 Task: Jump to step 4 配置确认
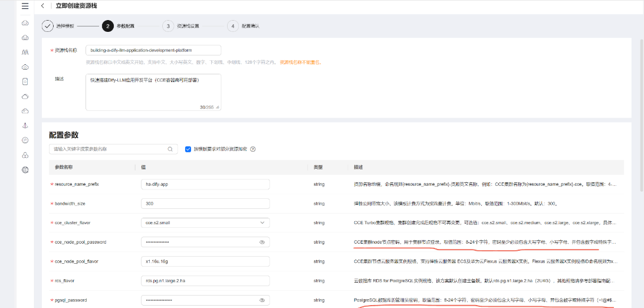click(x=233, y=26)
